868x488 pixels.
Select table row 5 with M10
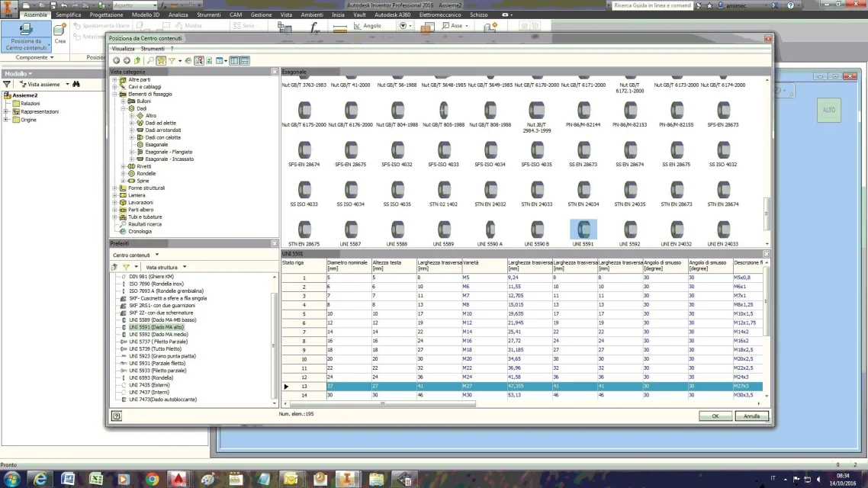click(522, 313)
